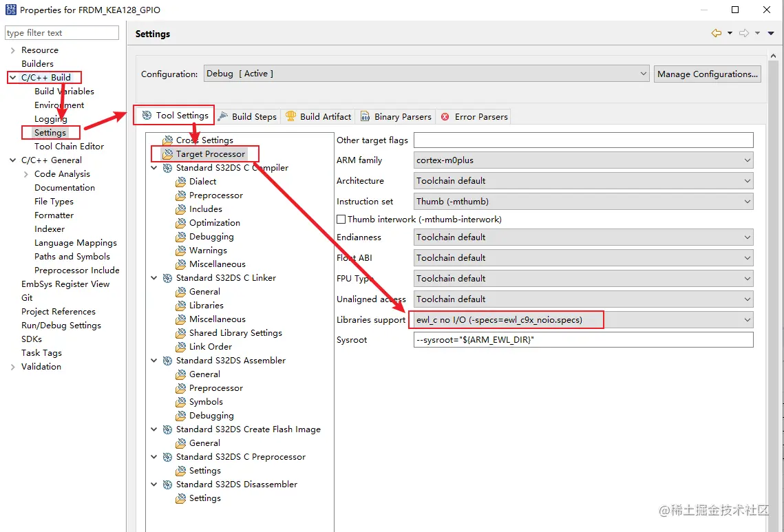Viewport: 784px width, 532px height.
Task: Open the view menu triangle in the Settings header
Action: pos(771,33)
